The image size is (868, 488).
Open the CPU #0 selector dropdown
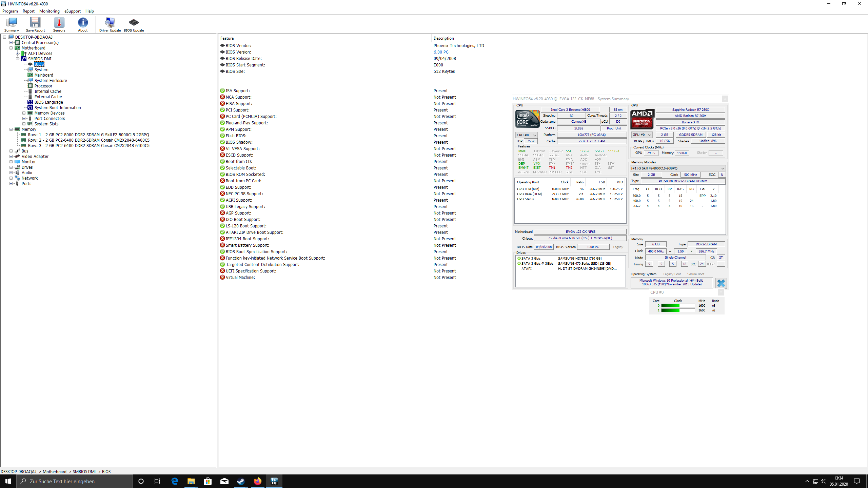click(x=526, y=135)
